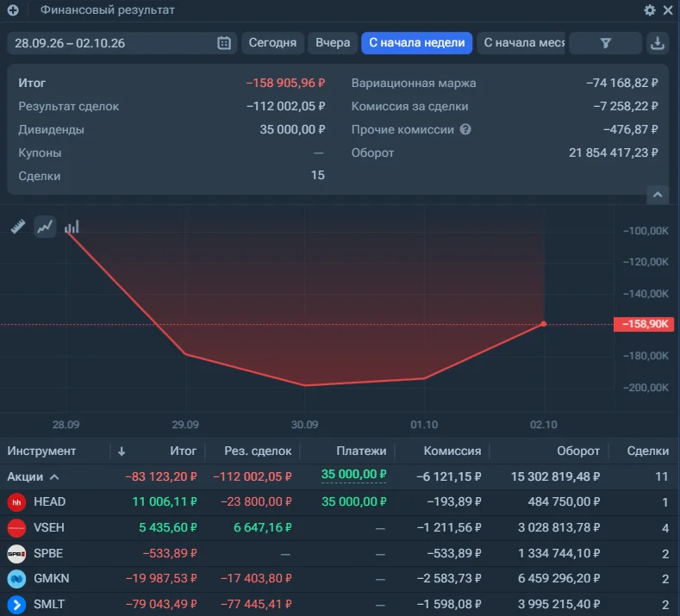Sort by Оборот column
This screenshot has height=616, width=680.
tap(578, 451)
